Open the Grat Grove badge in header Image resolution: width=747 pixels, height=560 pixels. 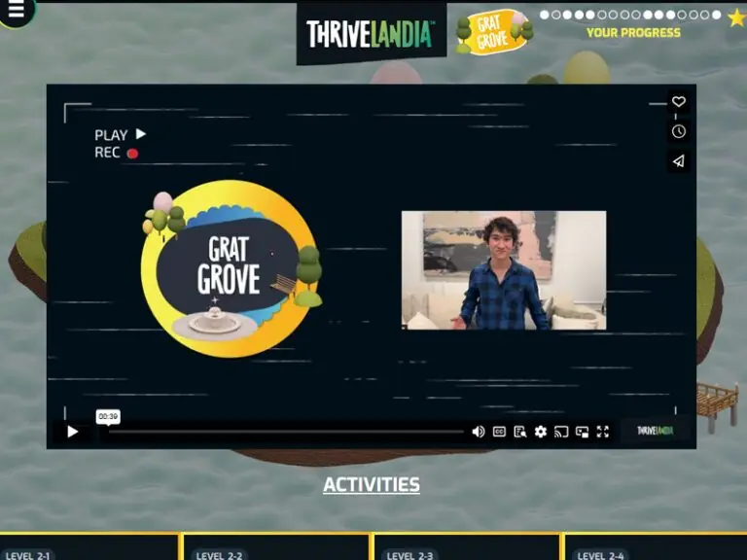tap(494, 31)
